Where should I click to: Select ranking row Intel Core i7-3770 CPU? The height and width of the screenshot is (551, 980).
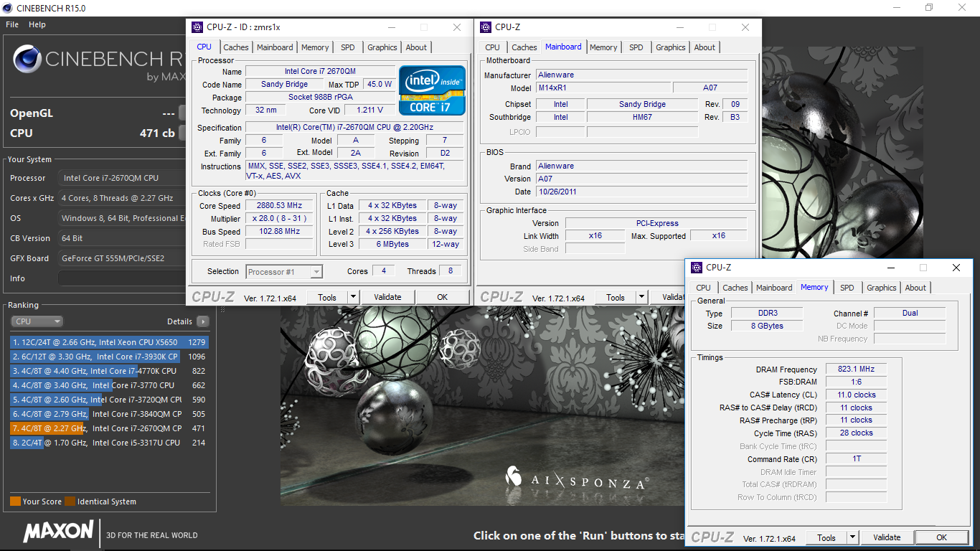109,385
